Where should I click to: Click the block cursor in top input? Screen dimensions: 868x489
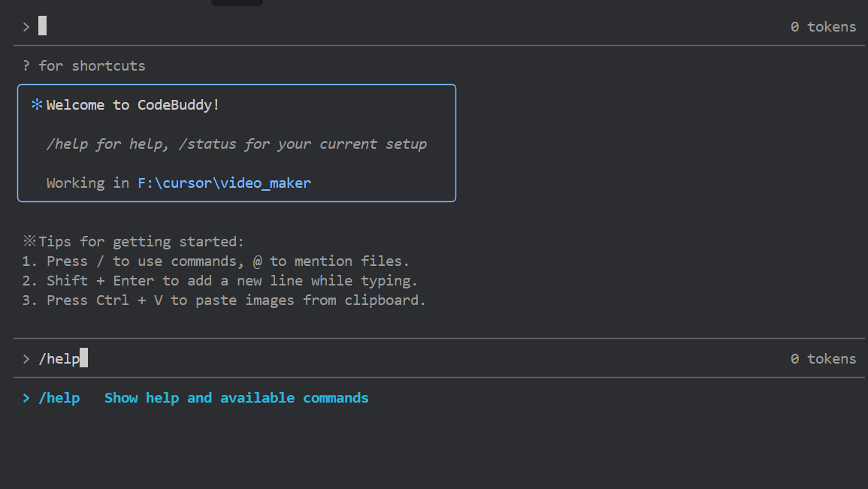43,26
